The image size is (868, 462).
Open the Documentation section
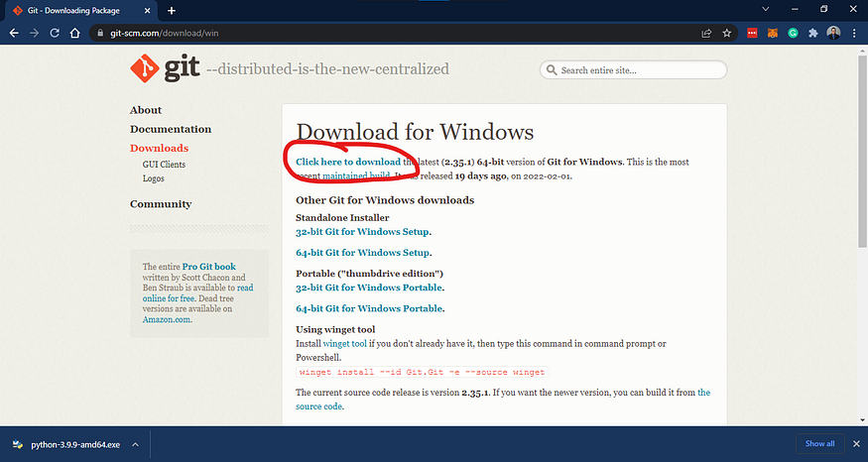tap(171, 129)
